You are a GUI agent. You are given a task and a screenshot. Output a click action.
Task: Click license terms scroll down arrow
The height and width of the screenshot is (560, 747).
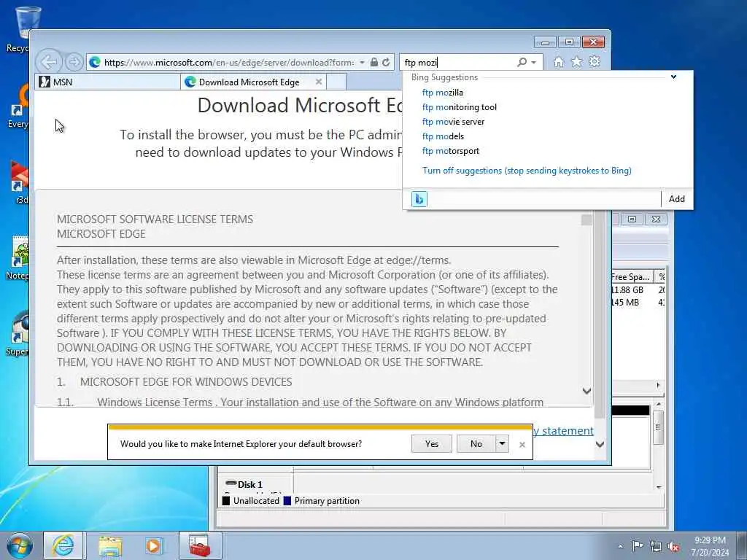587,391
